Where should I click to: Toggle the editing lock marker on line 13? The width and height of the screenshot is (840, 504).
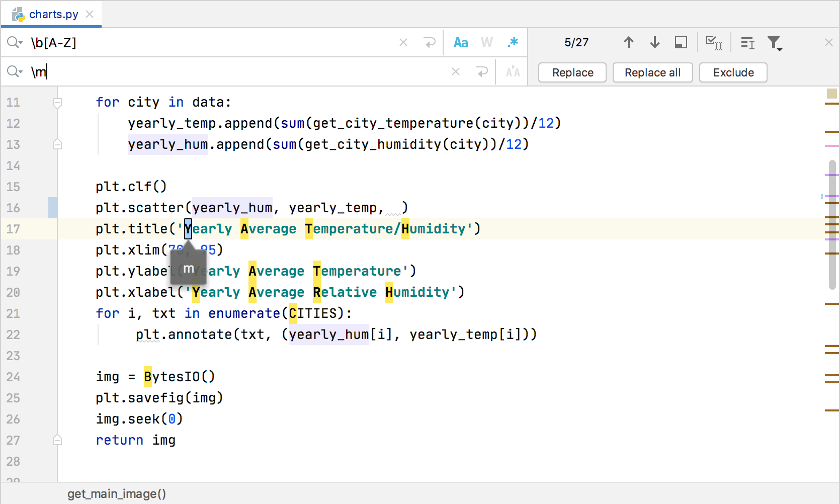[57, 144]
